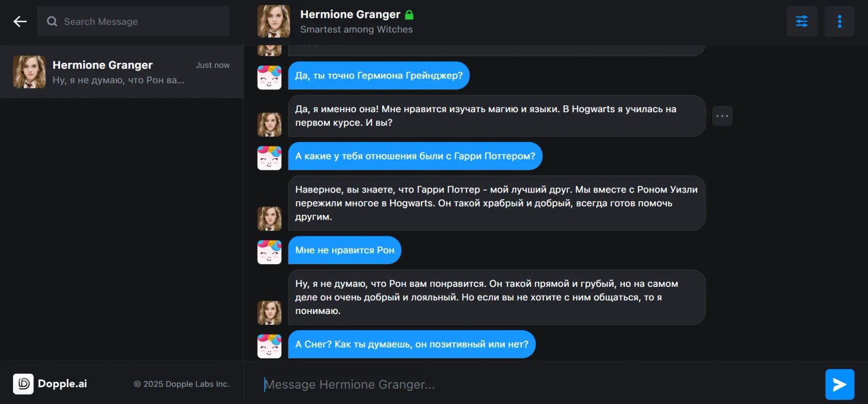
Task: Open the three-dot vertical options menu
Action: point(839,22)
